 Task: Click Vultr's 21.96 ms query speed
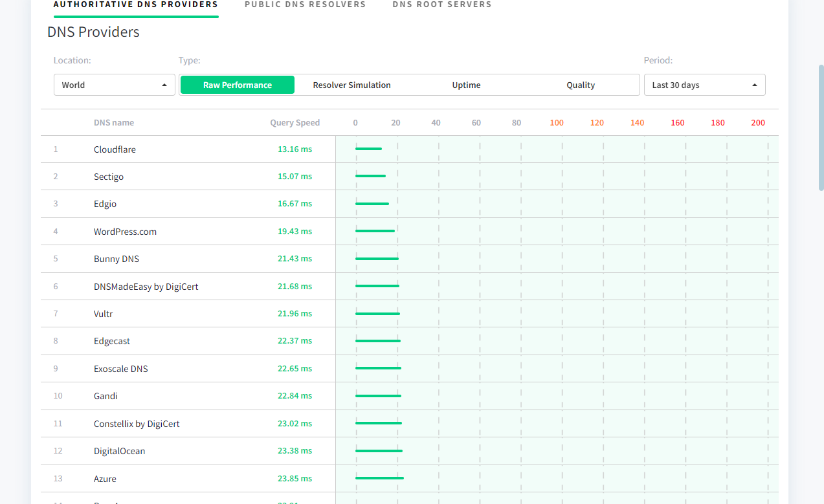tap(295, 314)
